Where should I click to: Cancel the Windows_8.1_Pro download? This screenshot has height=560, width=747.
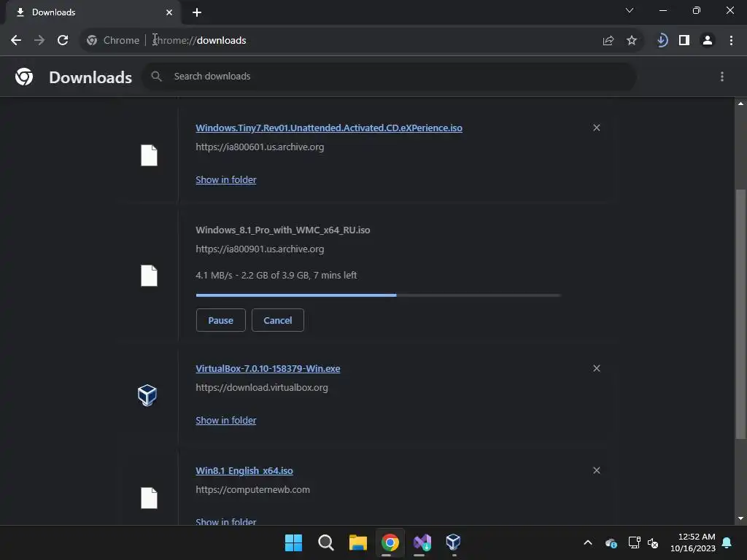click(278, 321)
